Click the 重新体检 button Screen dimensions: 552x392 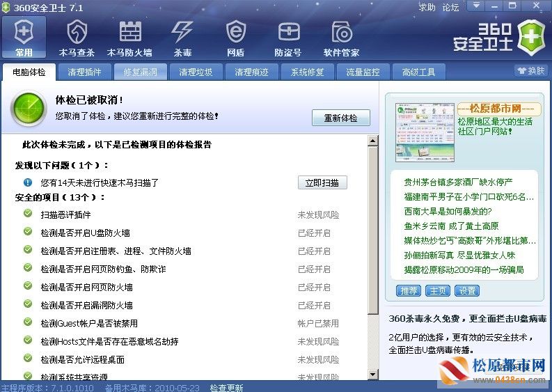click(341, 118)
